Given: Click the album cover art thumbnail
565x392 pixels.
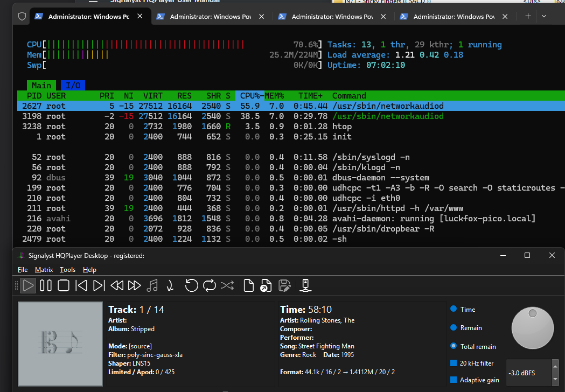Looking at the screenshot, I should click(x=60, y=344).
